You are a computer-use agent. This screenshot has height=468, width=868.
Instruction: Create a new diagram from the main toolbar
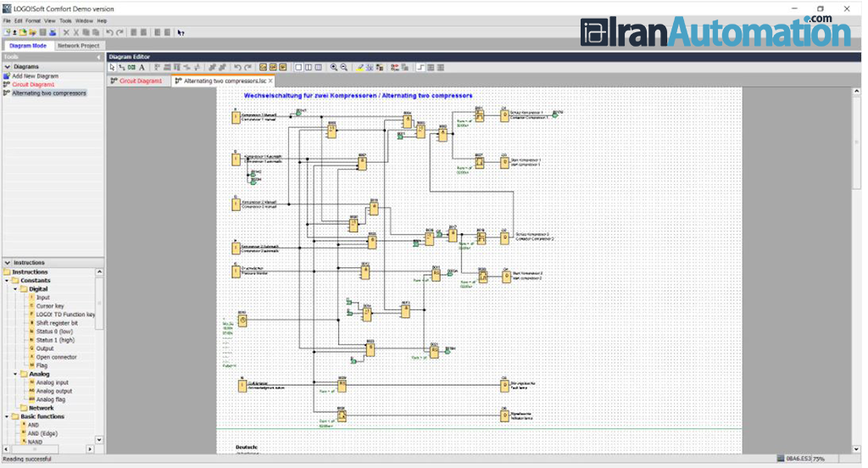7,33
